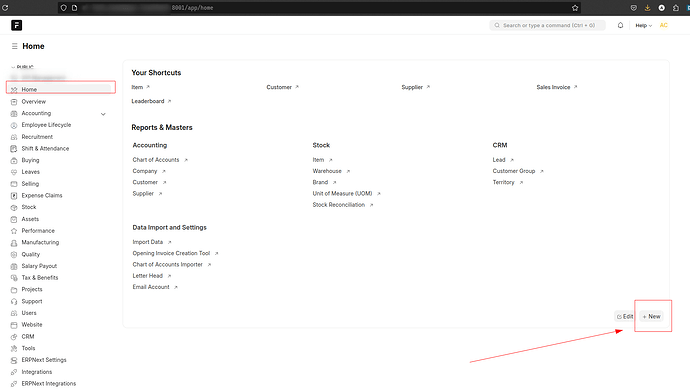
Task: Open the browser downloads icon
Action: tap(647, 8)
